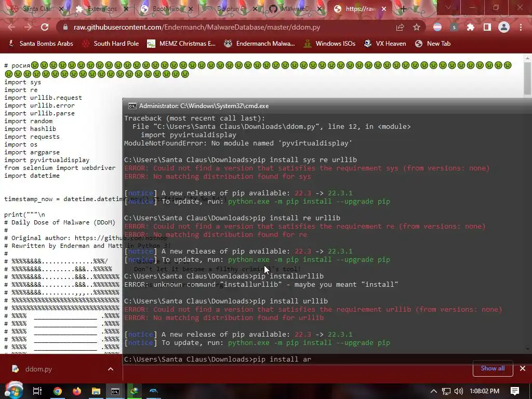Open the Start menu with Santa hat

pos(14,390)
